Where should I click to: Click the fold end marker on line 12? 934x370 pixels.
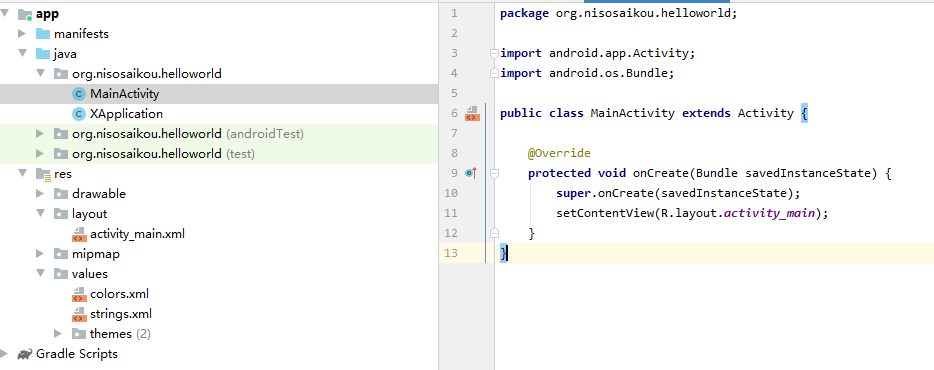tap(494, 233)
